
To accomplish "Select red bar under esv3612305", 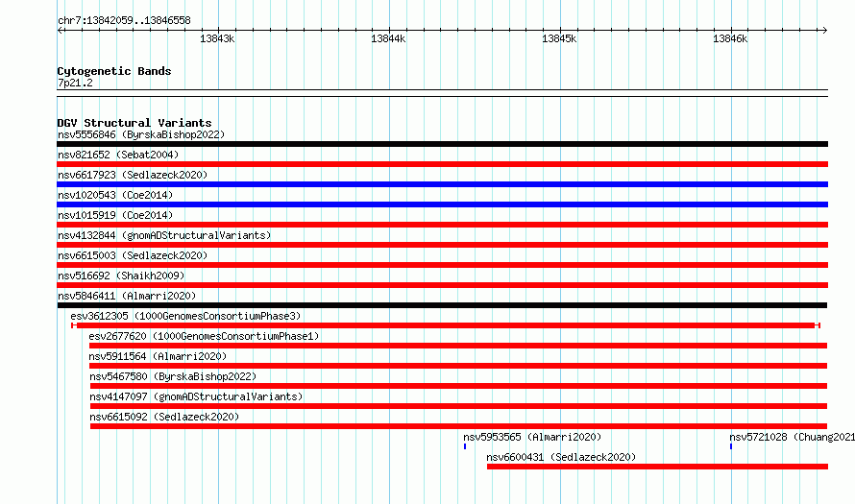I will 446,325.
